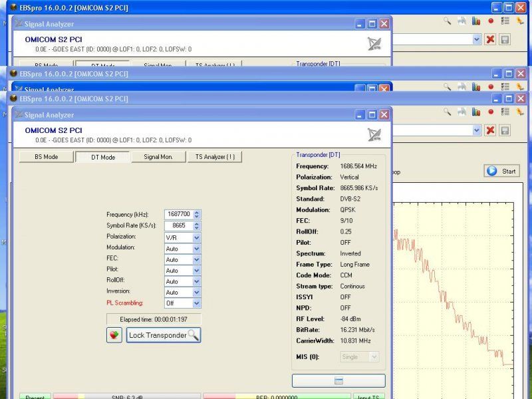This screenshot has height=399, width=532.
Task: Click the satellite dish icon in front Signal Analyzer header
Action: (374, 135)
